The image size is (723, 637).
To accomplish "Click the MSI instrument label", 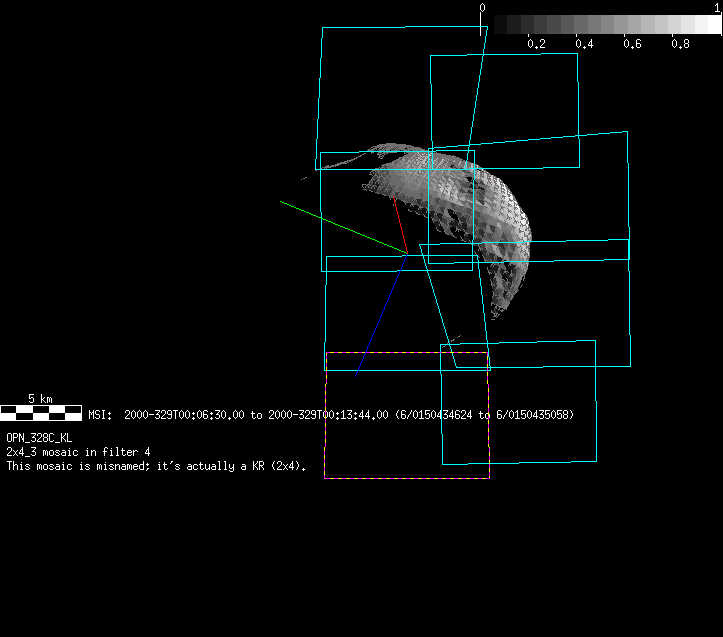I will tap(99, 414).
